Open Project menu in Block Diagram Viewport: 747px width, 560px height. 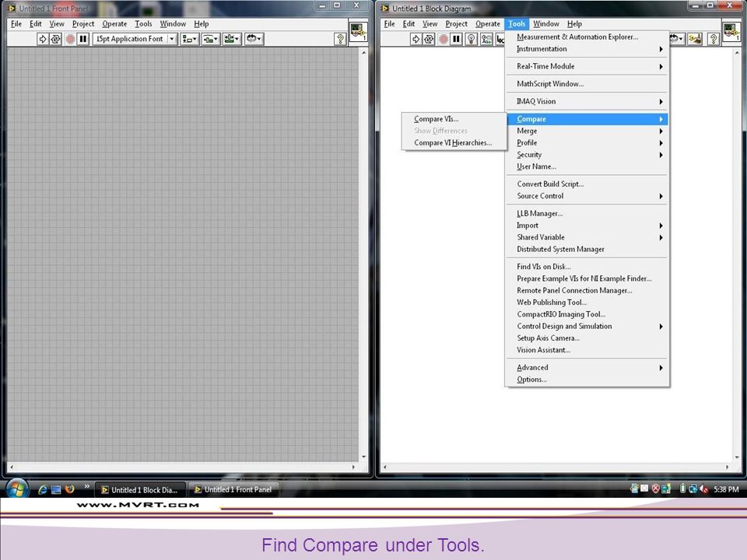[x=457, y=24]
